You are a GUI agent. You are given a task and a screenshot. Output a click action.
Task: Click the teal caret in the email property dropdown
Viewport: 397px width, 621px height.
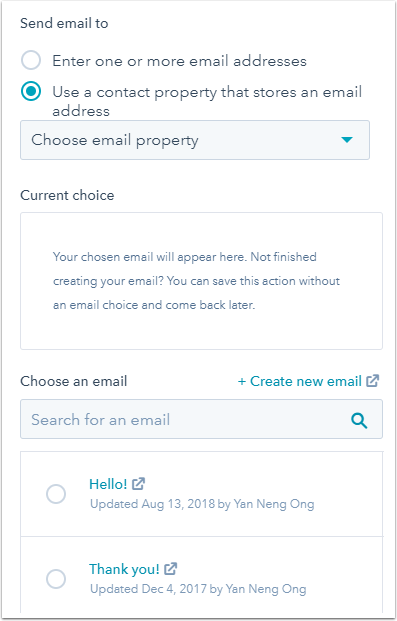[347, 140]
